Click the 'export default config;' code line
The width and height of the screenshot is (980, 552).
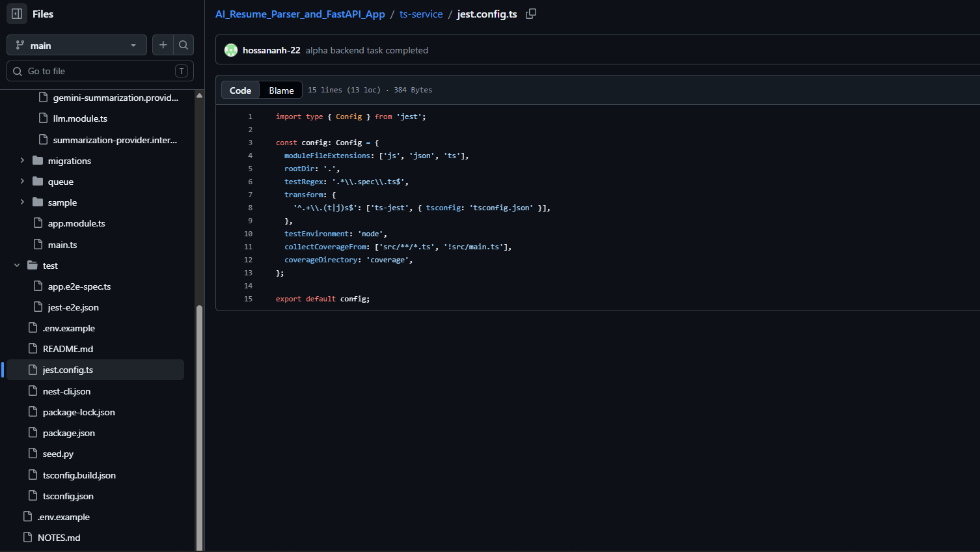tap(323, 299)
